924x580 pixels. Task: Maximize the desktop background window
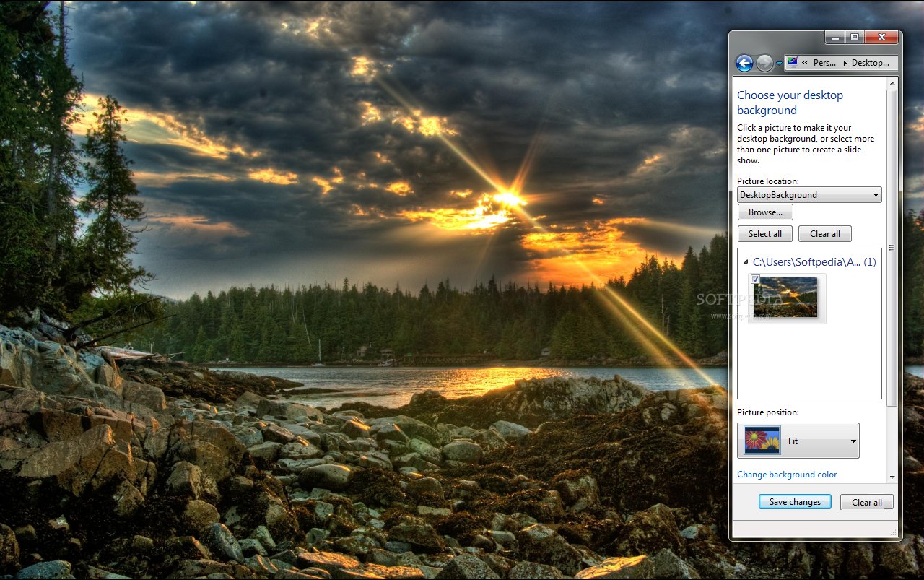853,37
